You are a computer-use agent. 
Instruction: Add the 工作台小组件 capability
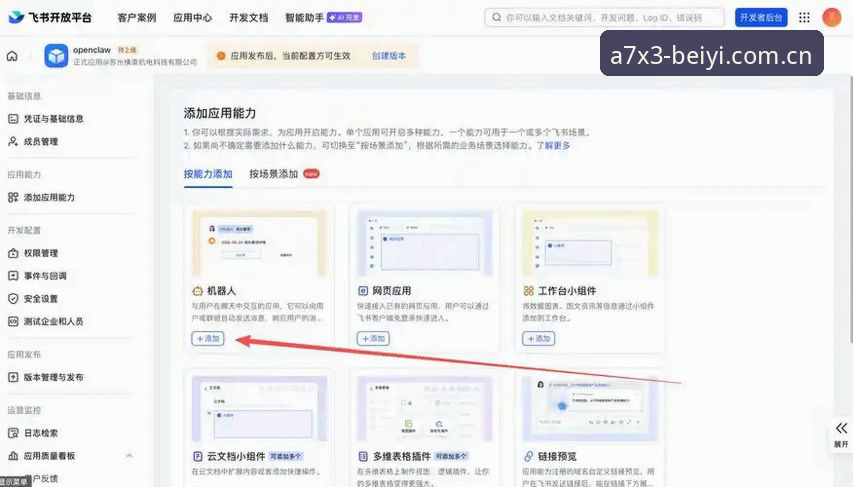(x=539, y=338)
